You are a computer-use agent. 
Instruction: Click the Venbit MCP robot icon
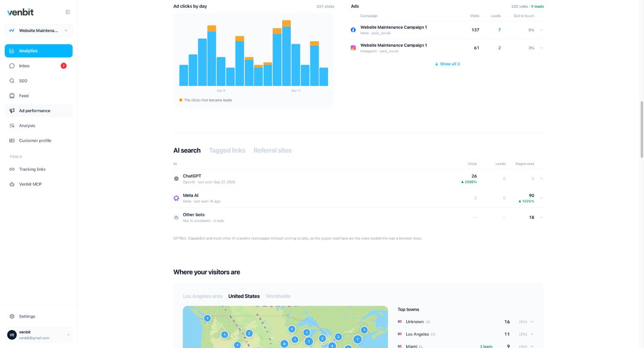click(12, 184)
